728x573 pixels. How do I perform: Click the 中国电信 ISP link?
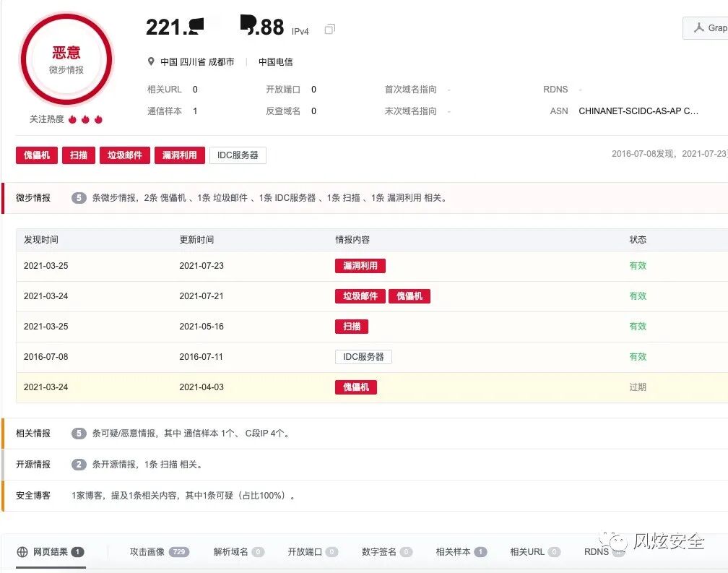pos(274,61)
